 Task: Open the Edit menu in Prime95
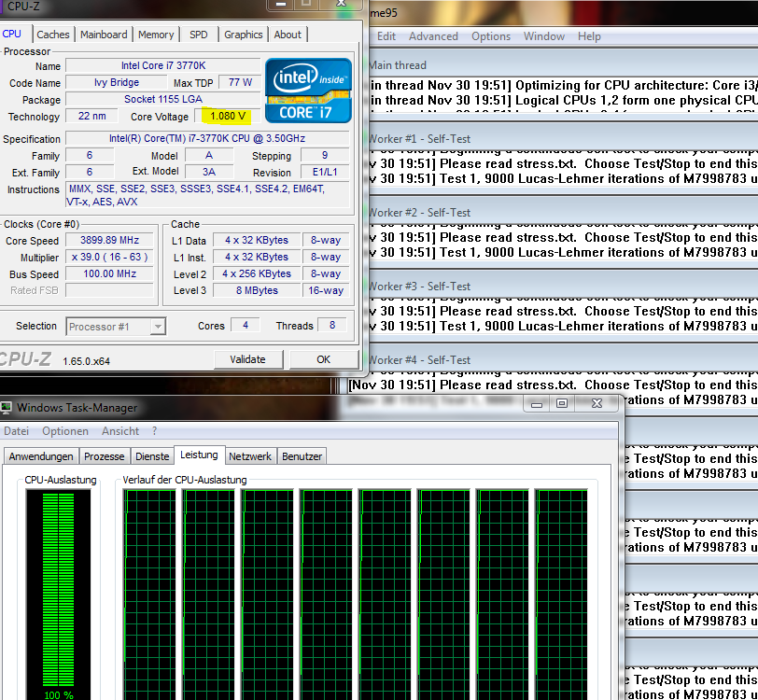pyautogui.click(x=386, y=36)
